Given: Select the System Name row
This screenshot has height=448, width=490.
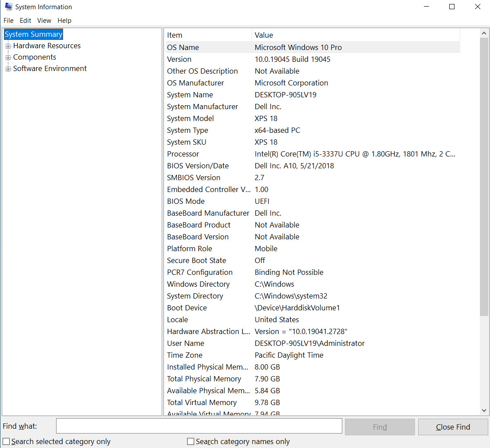Looking at the screenshot, I should 313,95.
